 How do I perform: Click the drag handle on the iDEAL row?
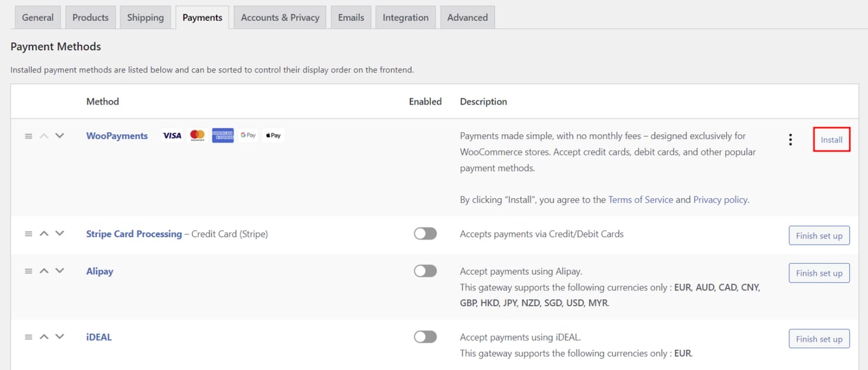(x=28, y=336)
